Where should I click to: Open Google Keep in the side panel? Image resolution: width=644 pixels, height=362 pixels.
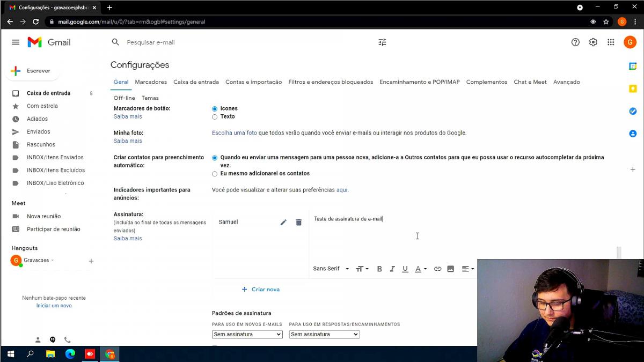pyautogui.click(x=633, y=88)
